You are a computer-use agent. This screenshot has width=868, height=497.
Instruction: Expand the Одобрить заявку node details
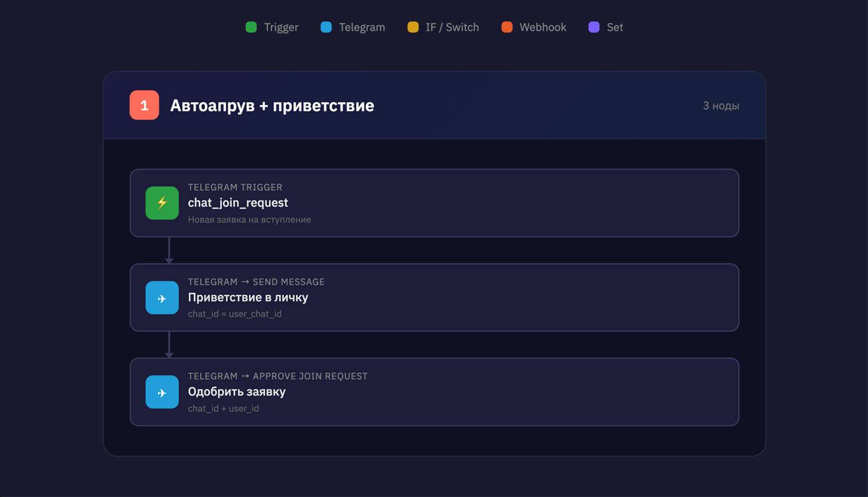coord(435,392)
